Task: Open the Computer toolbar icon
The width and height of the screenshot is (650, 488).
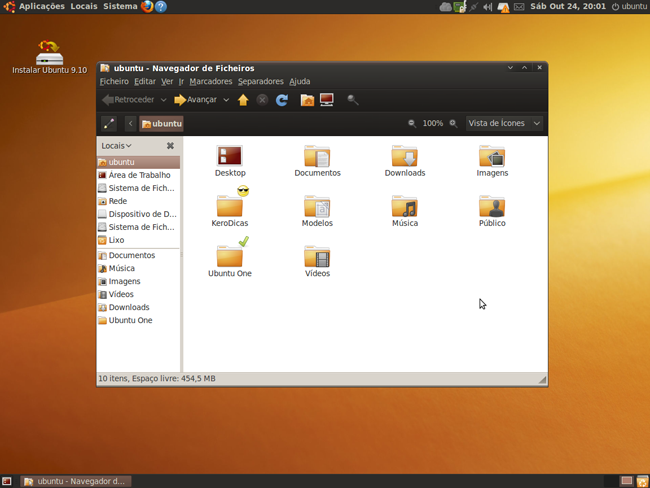Action: [x=327, y=100]
